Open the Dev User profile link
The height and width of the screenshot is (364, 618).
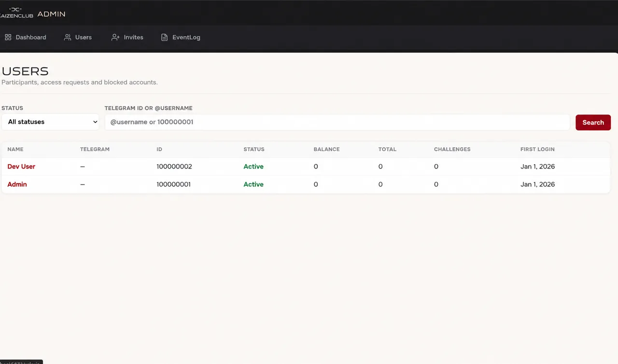21,167
